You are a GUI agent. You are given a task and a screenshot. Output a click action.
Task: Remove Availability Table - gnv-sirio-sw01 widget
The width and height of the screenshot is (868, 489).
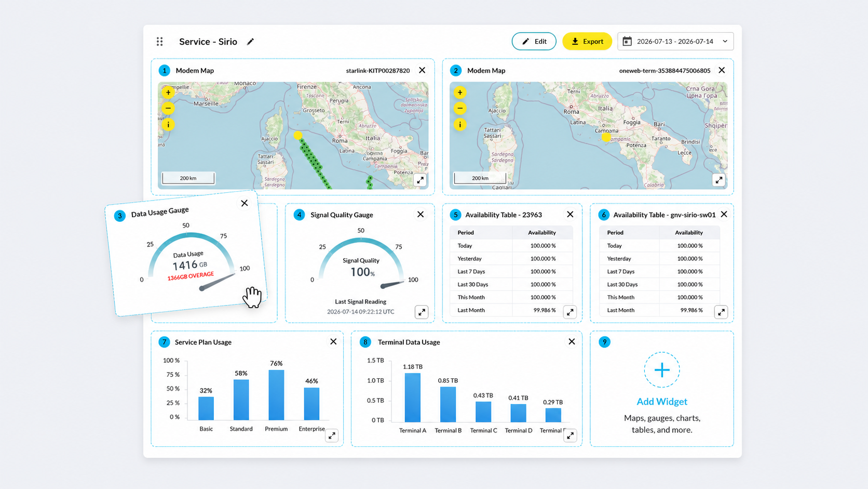[724, 214]
